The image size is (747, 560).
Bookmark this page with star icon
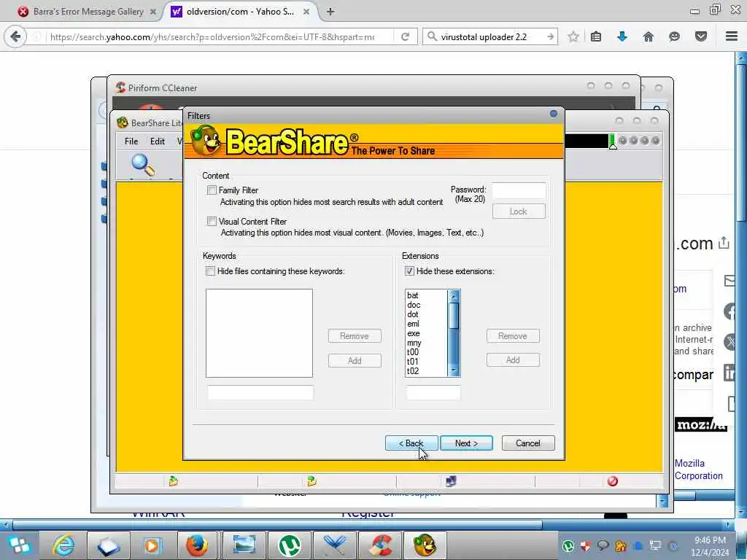(573, 36)
